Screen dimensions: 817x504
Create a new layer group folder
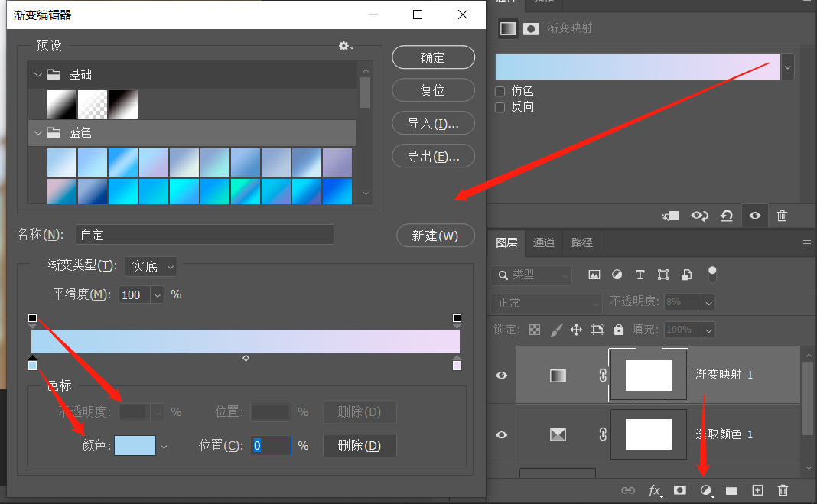pyautogui.click(x=731, y=490)
